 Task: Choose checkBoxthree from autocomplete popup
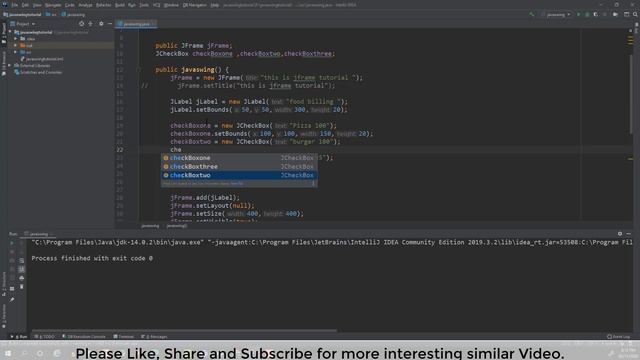tap(239, 167)
